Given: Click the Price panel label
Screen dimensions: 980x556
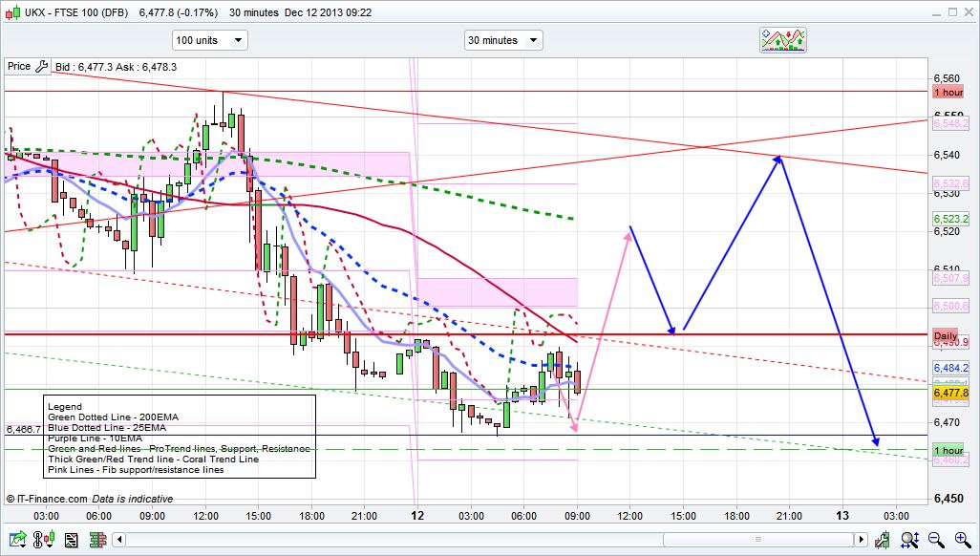Looking at the screenshot, I should click(18, 67).
